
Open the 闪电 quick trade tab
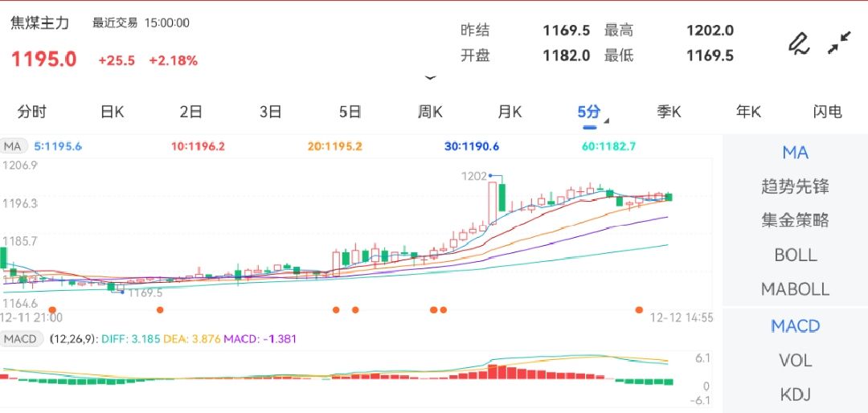828,112
